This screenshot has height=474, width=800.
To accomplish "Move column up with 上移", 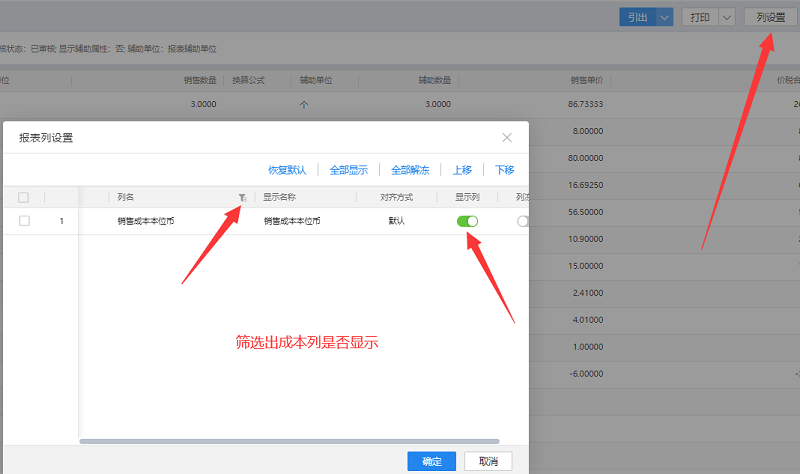I will [462, 170].
